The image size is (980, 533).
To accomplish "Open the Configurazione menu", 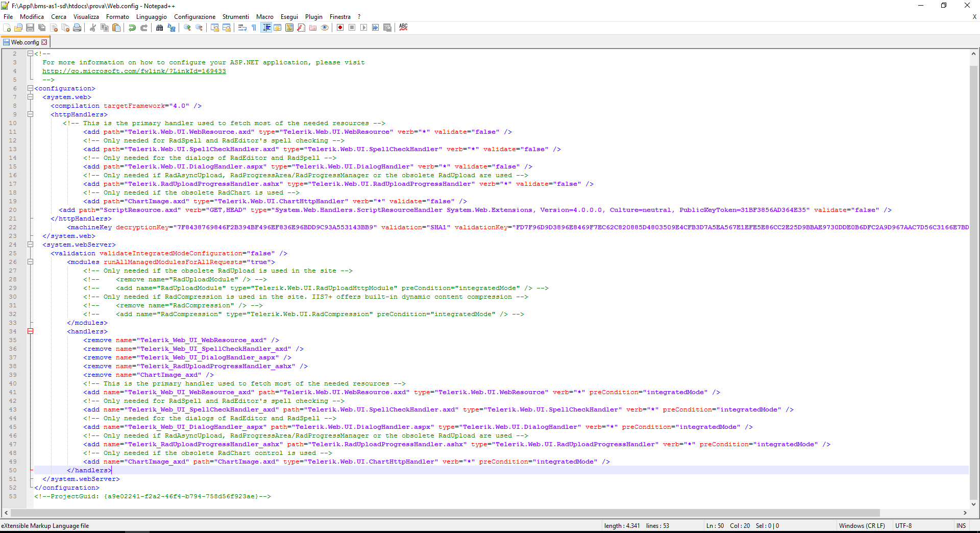I will (195, 17).
